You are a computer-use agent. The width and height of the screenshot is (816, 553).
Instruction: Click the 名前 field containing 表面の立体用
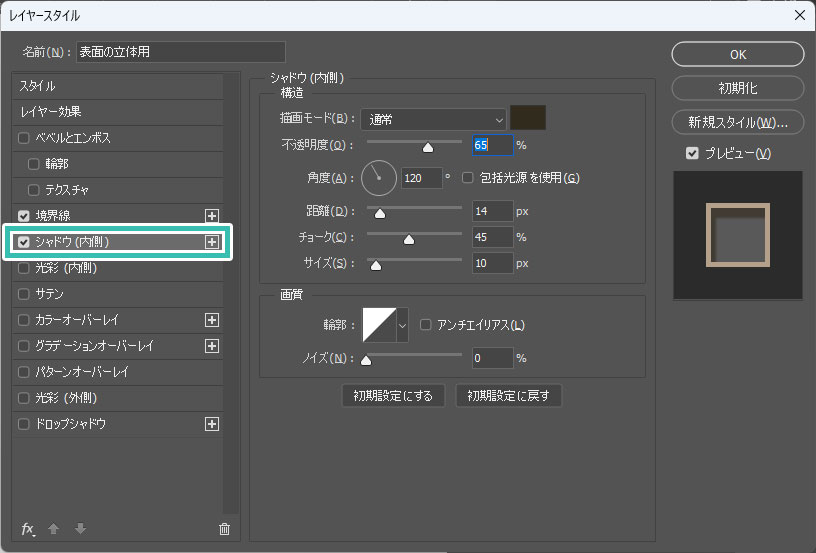coord(181,52)
